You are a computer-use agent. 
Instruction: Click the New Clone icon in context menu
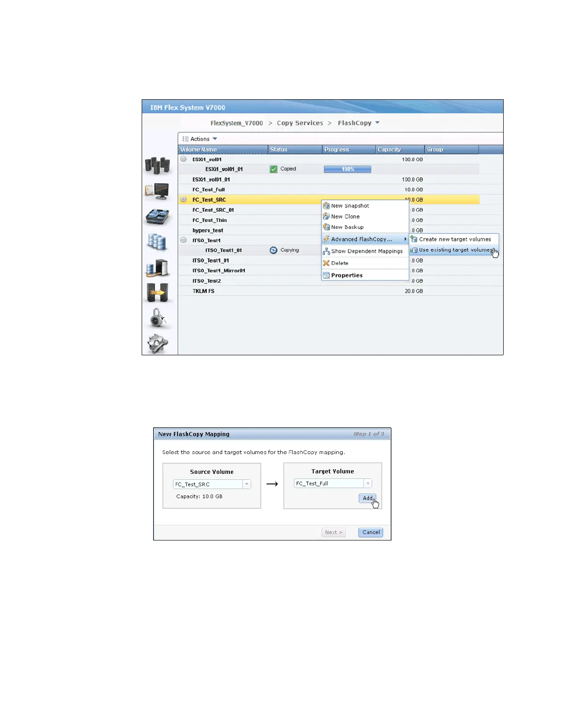click(326, 216)
